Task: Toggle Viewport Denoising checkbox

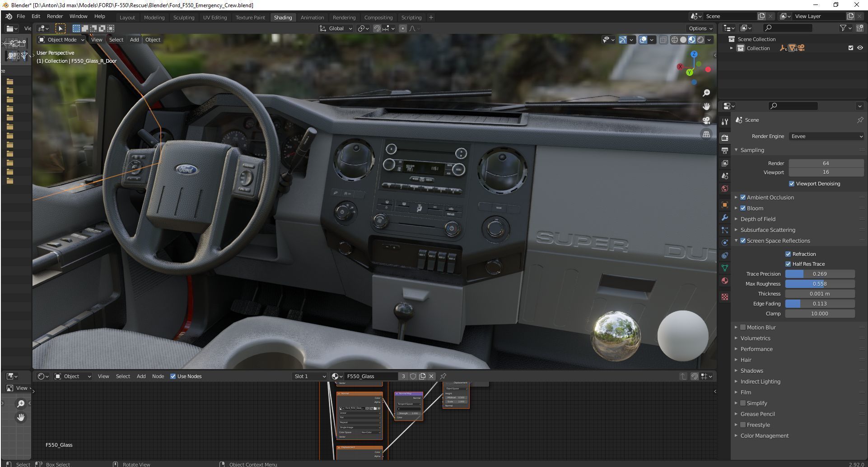Action: (x=792, y=184)
